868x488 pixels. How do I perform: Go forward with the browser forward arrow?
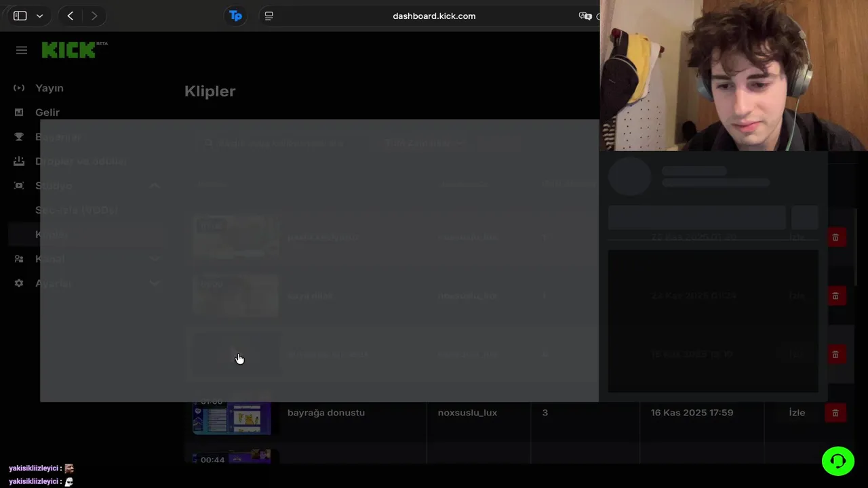pyautogui.click(x=94, y=16)
